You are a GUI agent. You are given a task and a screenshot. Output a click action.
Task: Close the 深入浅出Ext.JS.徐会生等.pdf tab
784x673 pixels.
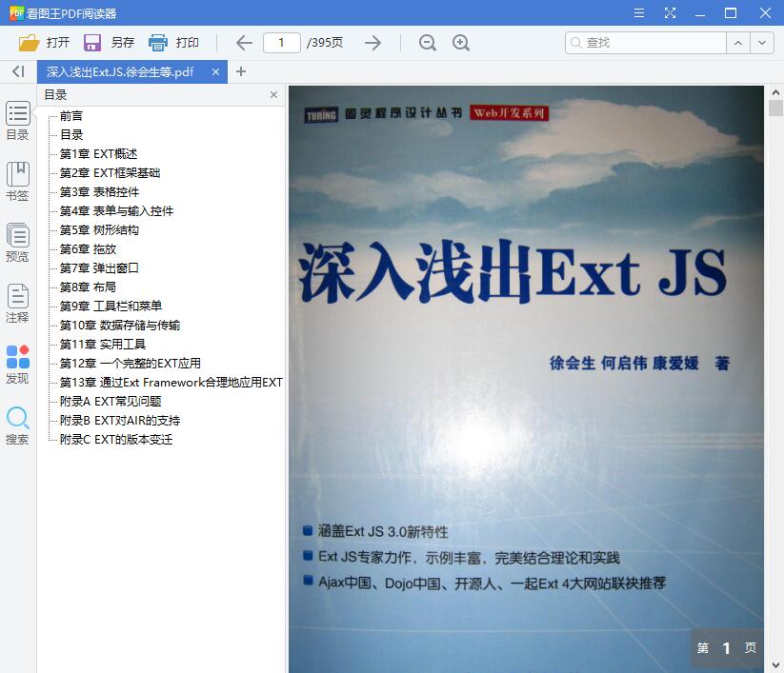click(x=215, y=72)
